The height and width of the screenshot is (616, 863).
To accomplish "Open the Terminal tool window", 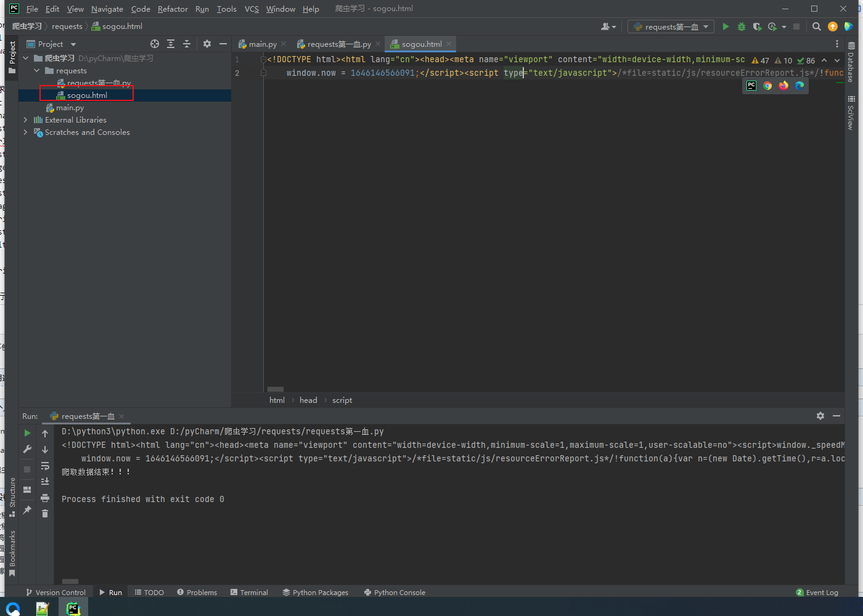I will pyautogui.click(x=249, y=592).
